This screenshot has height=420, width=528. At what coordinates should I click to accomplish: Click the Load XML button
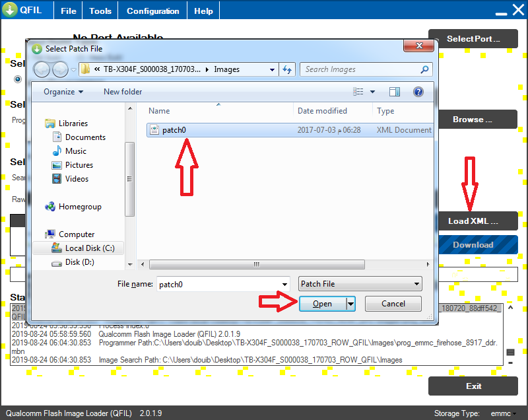(478, 221)
